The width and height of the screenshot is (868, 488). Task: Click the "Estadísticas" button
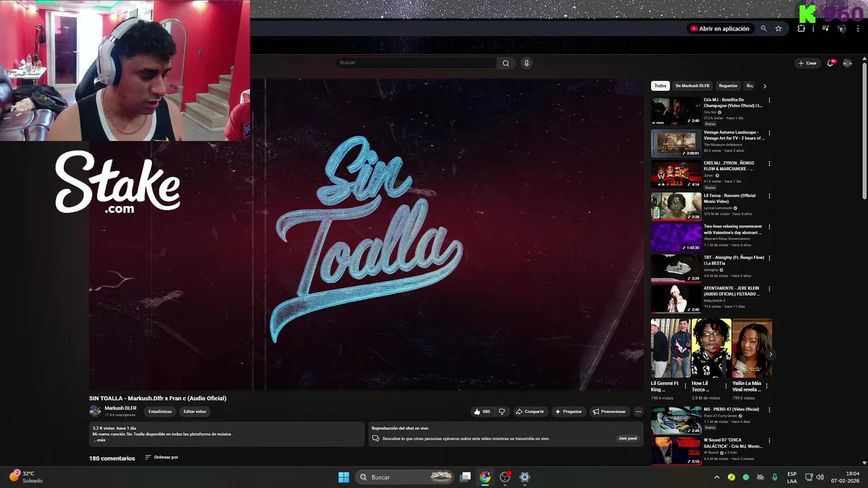(x=161, y=411)
